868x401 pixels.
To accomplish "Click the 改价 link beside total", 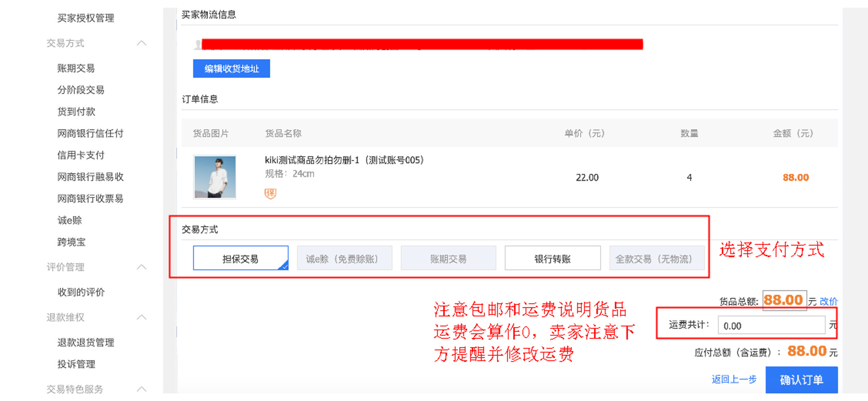I will click(x=828, y=302).
